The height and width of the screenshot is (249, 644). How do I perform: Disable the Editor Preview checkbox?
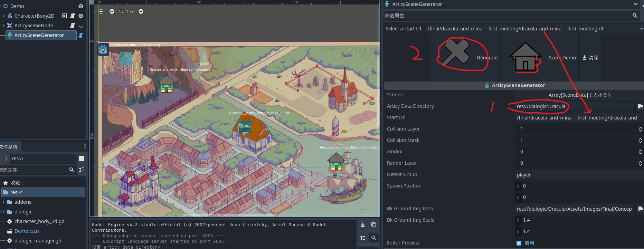519,243
